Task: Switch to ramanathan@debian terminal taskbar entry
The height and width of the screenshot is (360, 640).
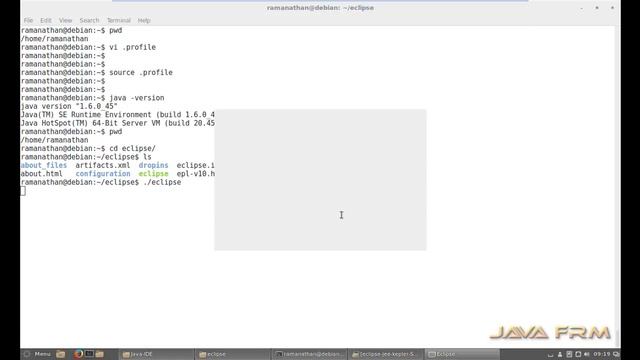Action: (309, 354)
